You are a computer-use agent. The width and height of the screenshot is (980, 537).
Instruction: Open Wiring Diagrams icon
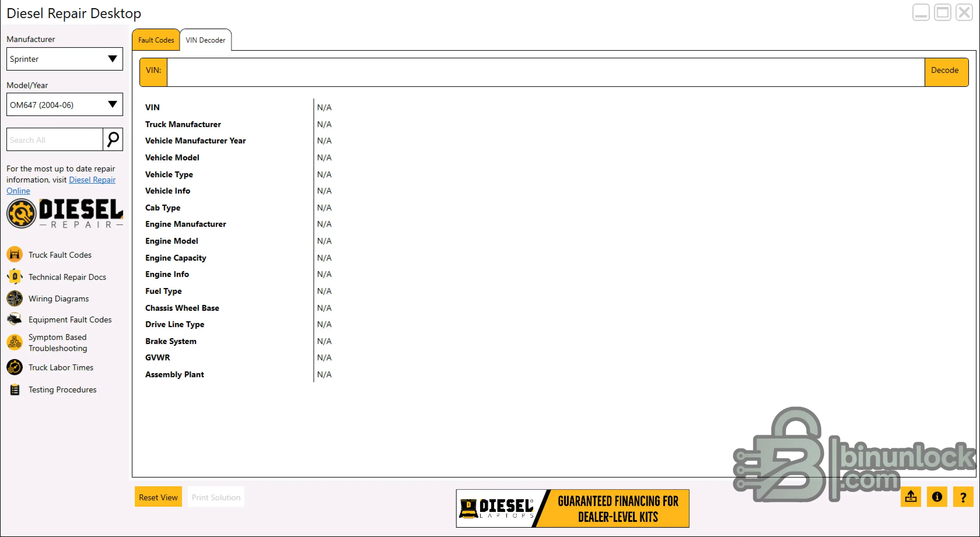[x=15, y=299]
